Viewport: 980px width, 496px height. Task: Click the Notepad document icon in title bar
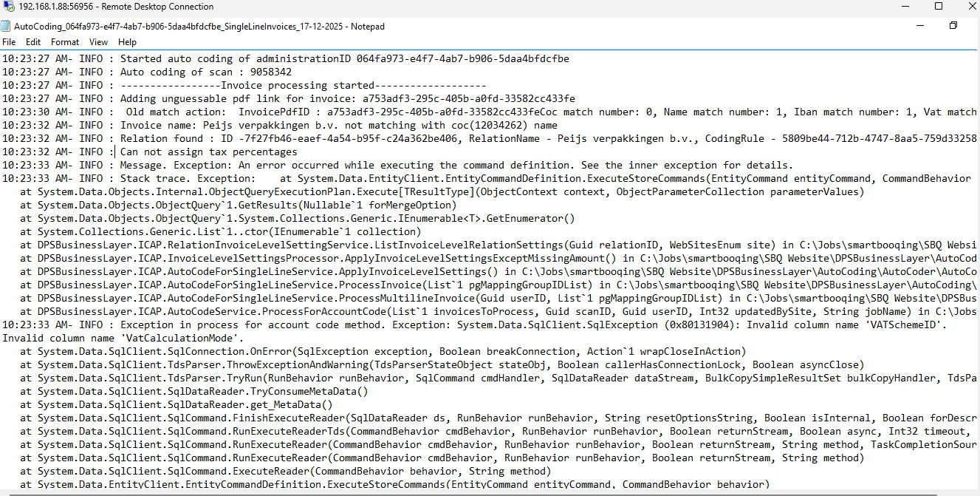[7, 27]
